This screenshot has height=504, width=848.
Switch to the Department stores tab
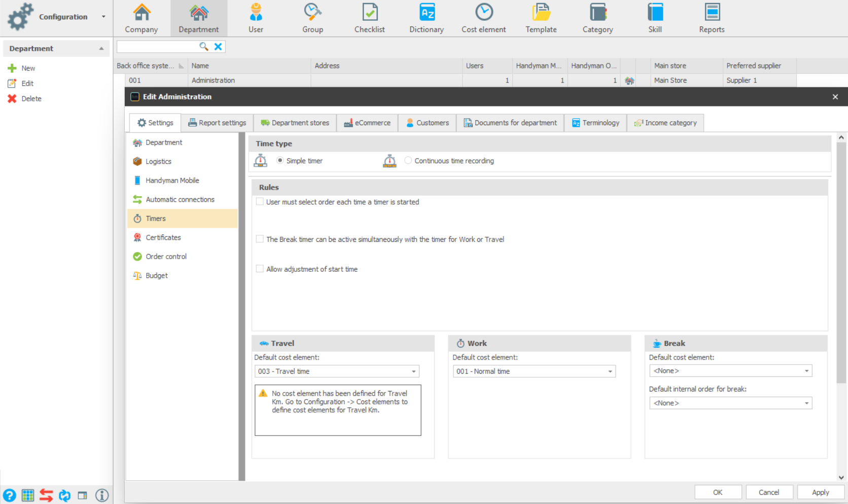(295, 123)
